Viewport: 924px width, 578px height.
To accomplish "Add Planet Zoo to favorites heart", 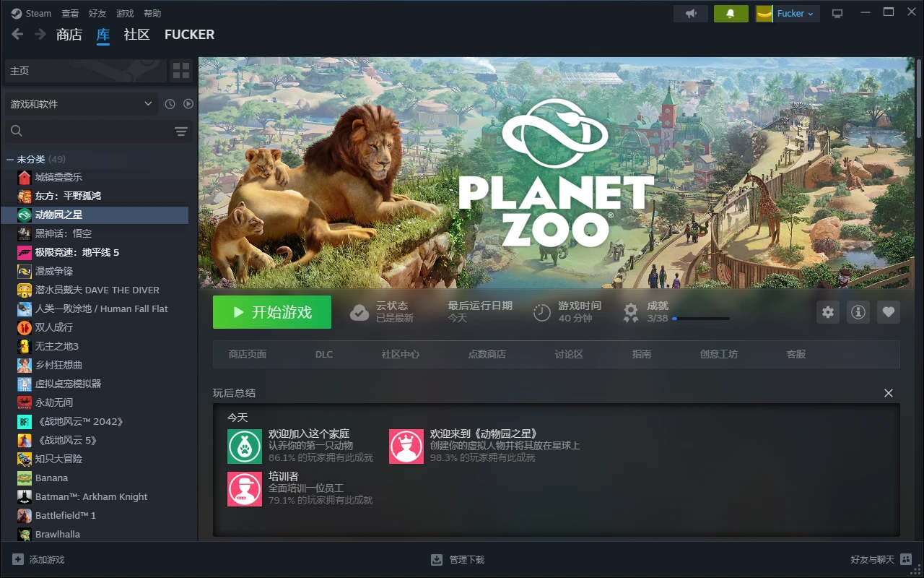I will [889, 312].
